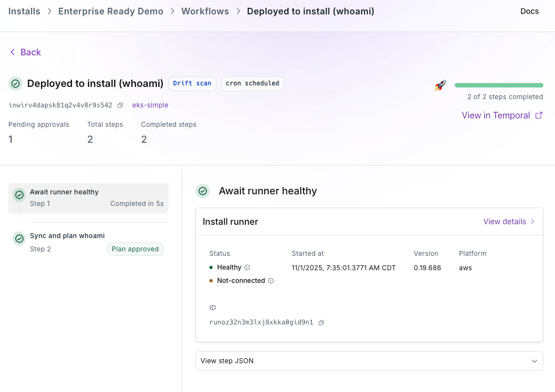The width and height of the screenshot is (555, 392).
Task: Copy the install ID inwirv4dapsk81q2v4v8r9s542
Action: (x=120, y=104)
